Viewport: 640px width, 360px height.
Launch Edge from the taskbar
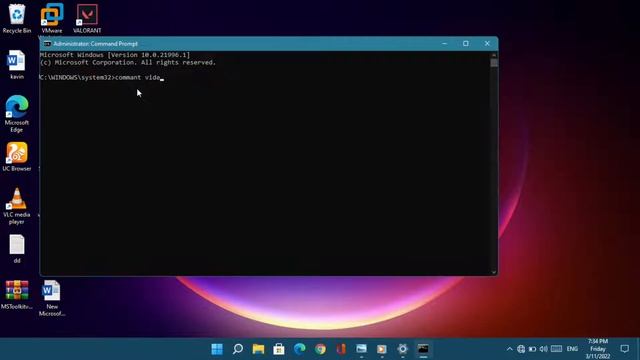click(x=300, y=349)
